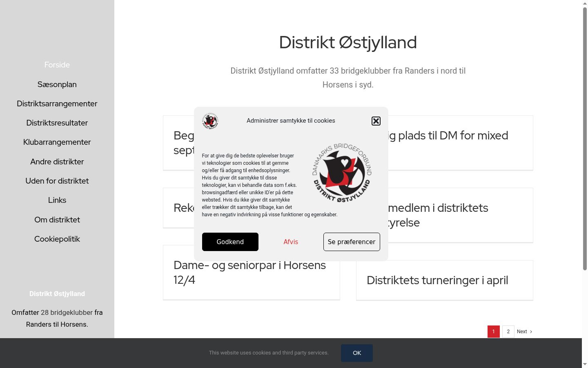This screenshot has height=368, width=588.
Task: Open Se præferencer cookie settings
Action: tap(352, 242)
